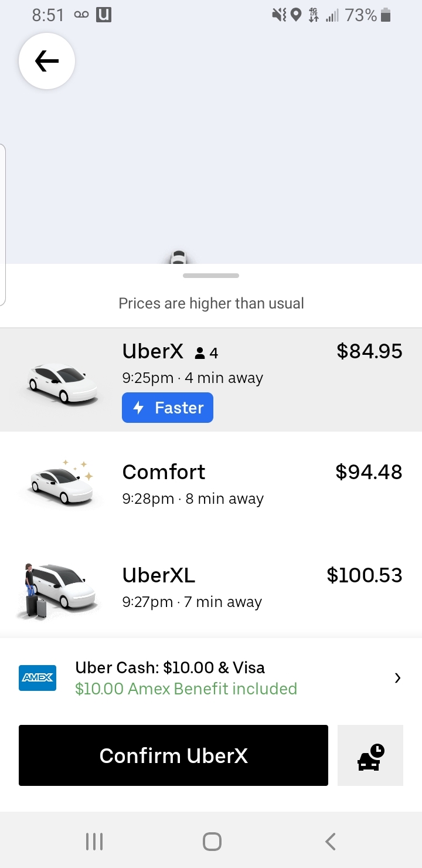
Task: Tap the UberXL van image
Action: click(59, 589)
